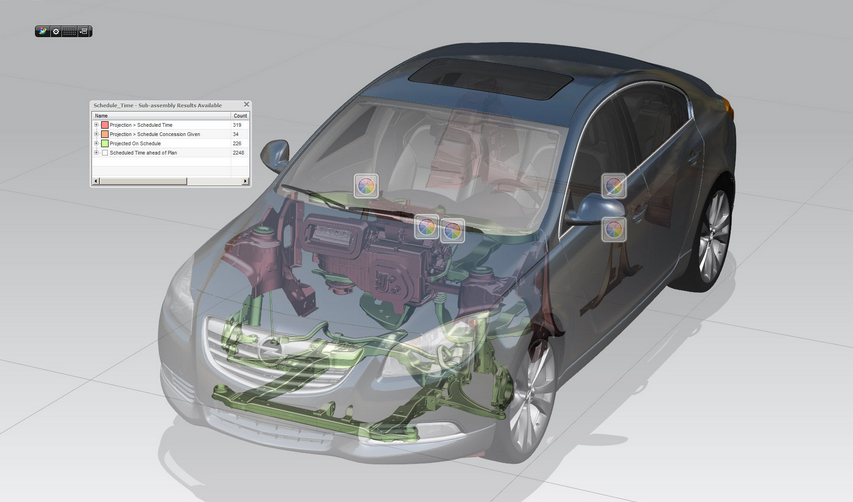Click the color wheel marker above the side mirror
This screenshot has width=853, height=502.
(x=614, y=185)
